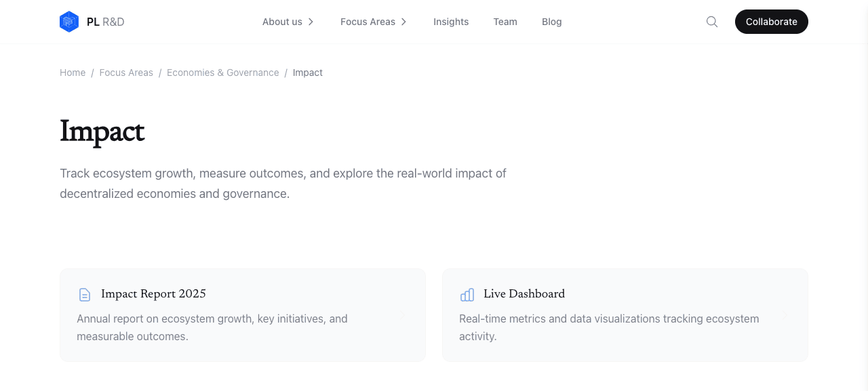
Task: Visit the Blog page
Action: coord(552,22)
